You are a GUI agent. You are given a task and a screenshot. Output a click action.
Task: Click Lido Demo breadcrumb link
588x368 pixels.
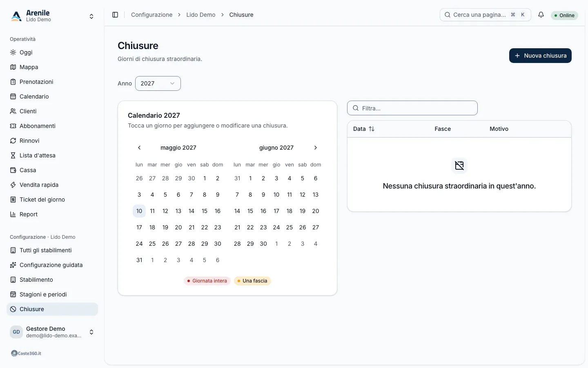point(201,15)
